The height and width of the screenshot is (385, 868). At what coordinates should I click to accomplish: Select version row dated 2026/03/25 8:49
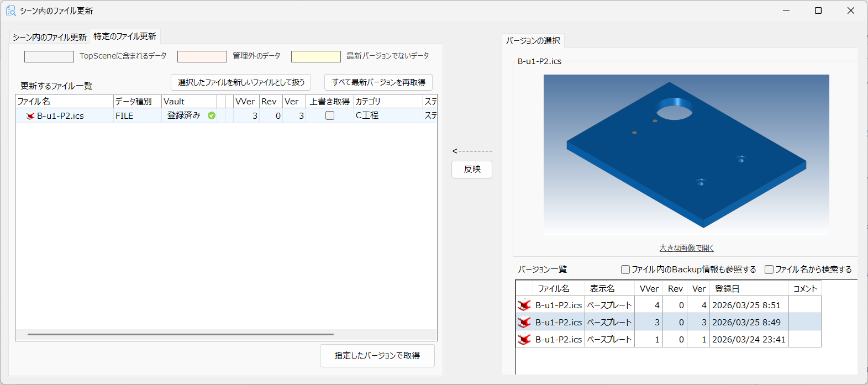(x=669, y=322)
